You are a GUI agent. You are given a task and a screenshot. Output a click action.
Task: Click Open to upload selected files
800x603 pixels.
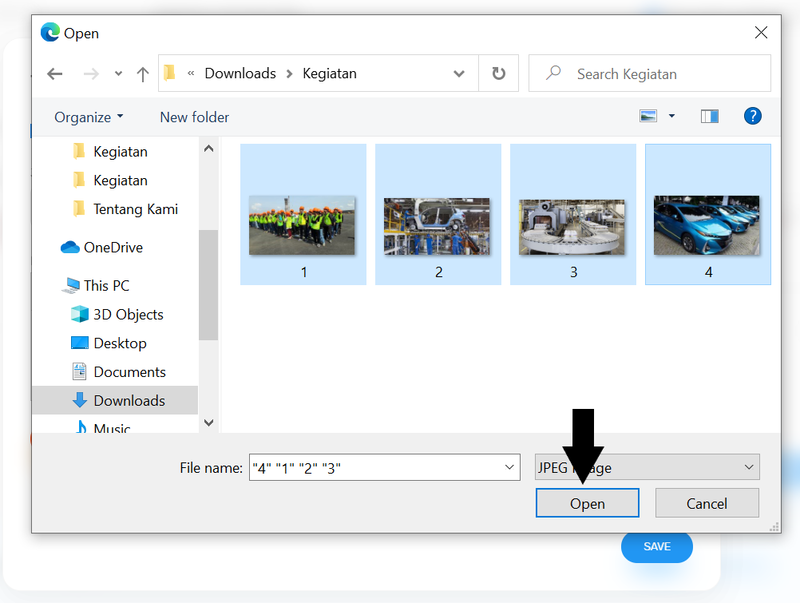(587, 503)
